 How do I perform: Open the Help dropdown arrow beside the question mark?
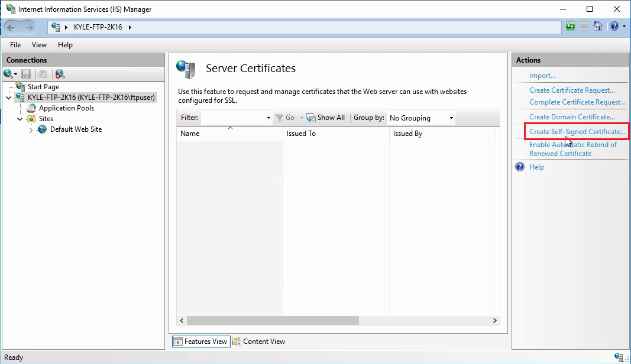pos(624,26)
